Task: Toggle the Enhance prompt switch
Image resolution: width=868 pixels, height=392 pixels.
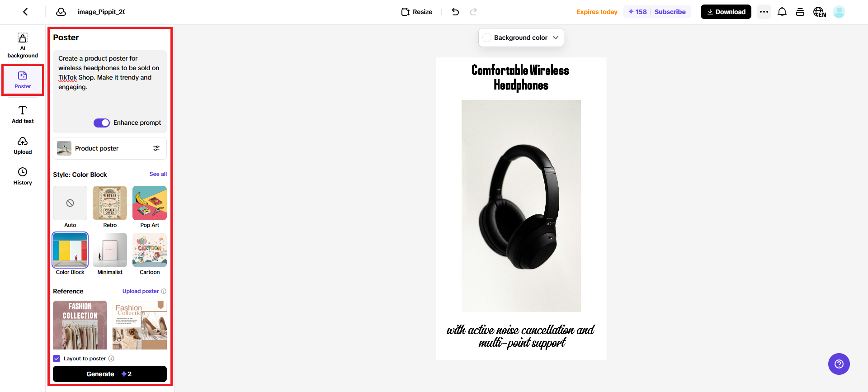Action: pyautogui.click(x=102, y=123)
